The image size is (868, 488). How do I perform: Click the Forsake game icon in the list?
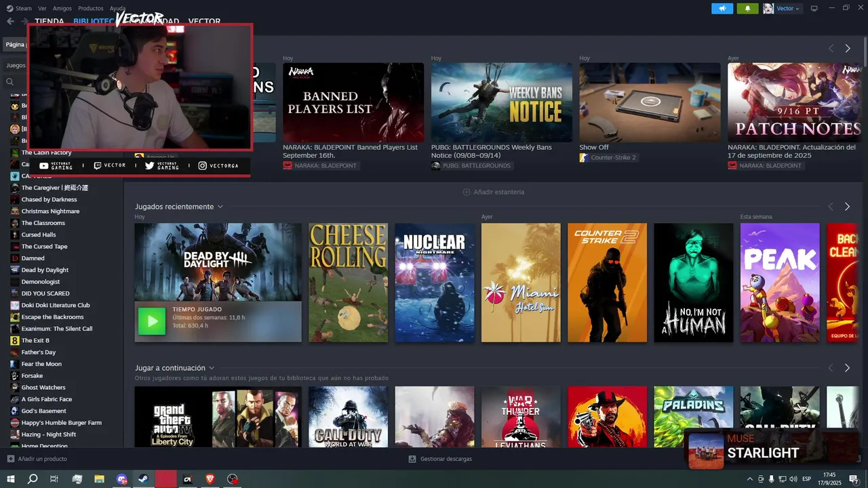pyautogui.click(x=14, y=375)
